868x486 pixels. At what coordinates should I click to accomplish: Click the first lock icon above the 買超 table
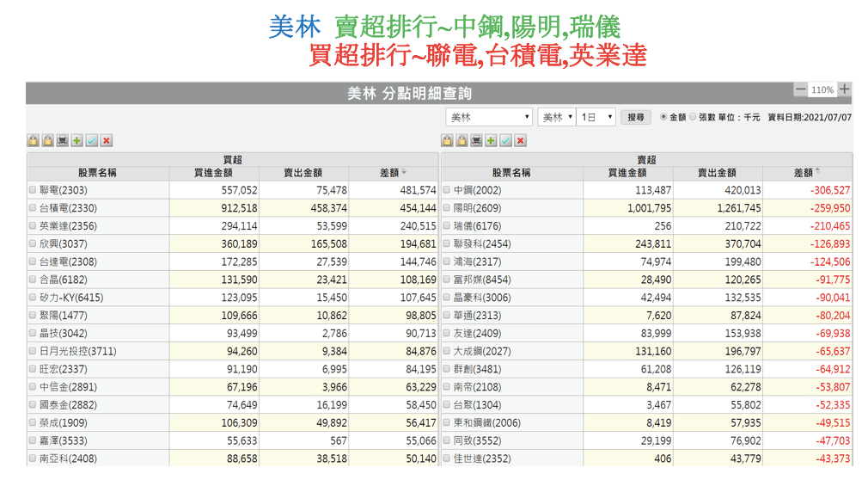pyautogui.click(x=34, y=140)
